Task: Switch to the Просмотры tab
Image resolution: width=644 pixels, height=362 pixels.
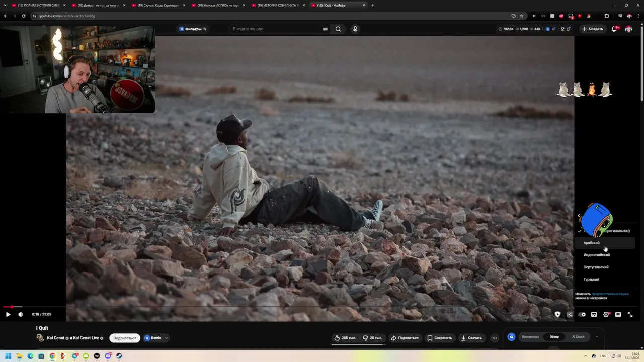Action: click(x=530, y=337)
